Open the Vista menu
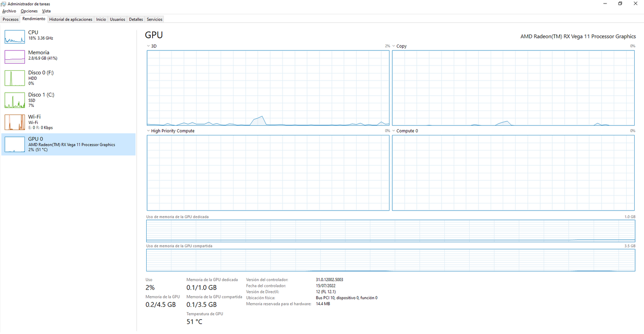Viewport: 644px width, 334px height. tap(46, 11)
